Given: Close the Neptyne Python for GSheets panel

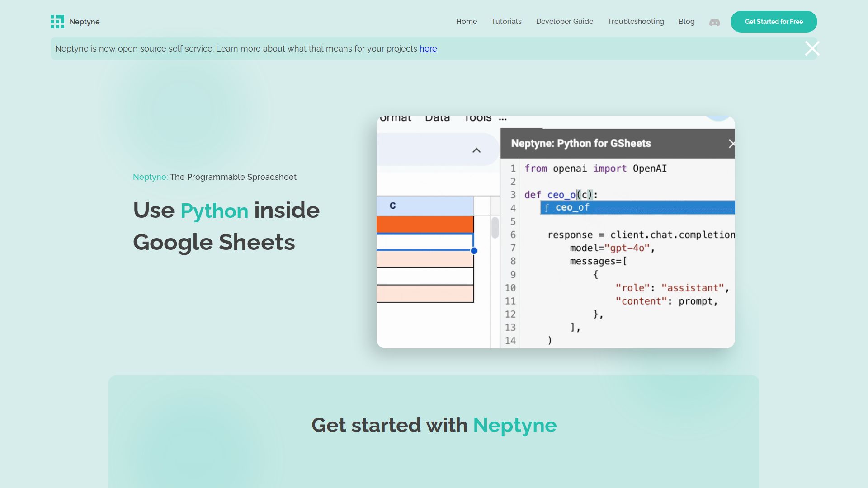Looking at the screenshot, I should click(x=731, y=144).
